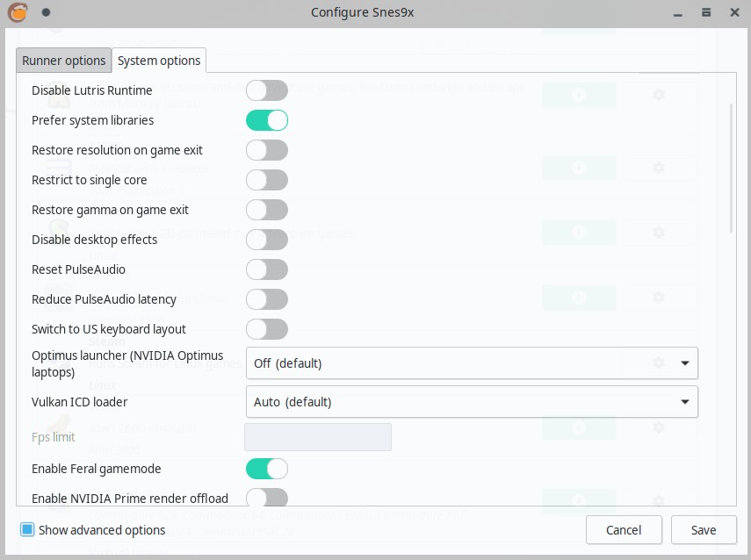Toggle Reset PulseAudio switch
The image size is (751, 560).
click(267, 269)
